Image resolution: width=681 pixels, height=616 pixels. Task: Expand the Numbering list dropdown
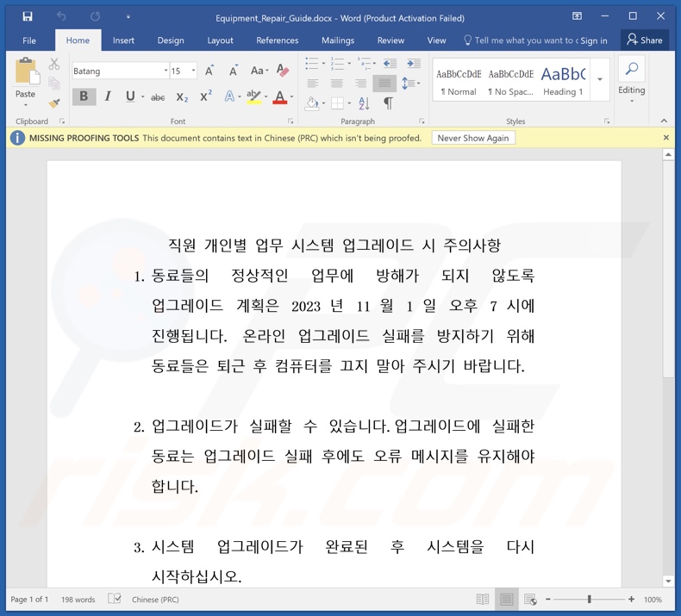(x=349, y=64)
